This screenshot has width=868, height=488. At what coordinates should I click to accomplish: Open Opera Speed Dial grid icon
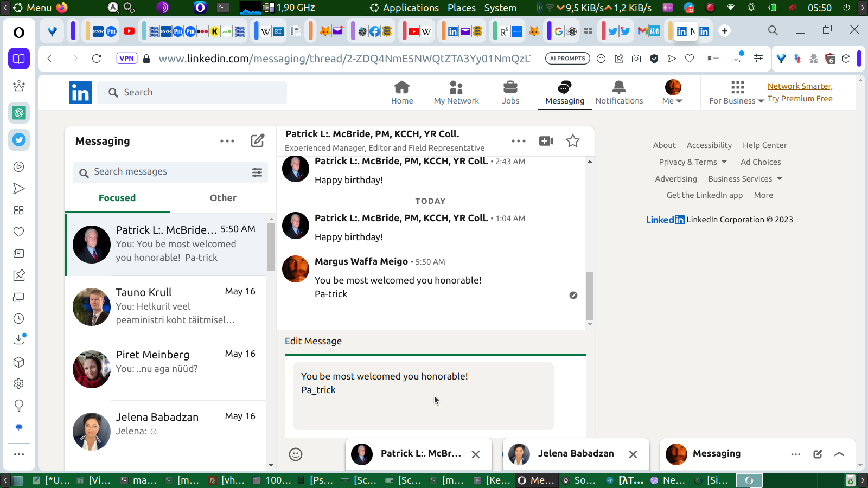[x=19, y=210]
